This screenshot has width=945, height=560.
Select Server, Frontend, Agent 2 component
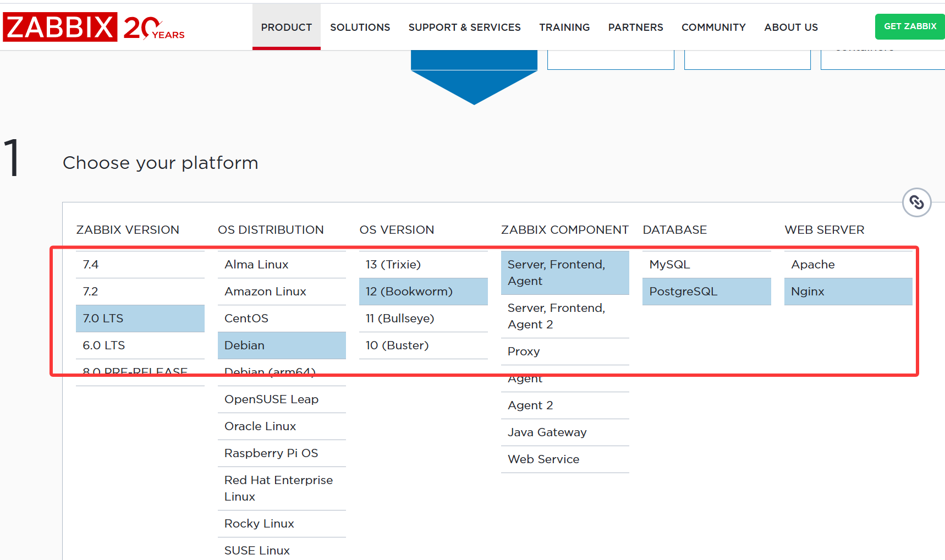click(x=564, y=316)
